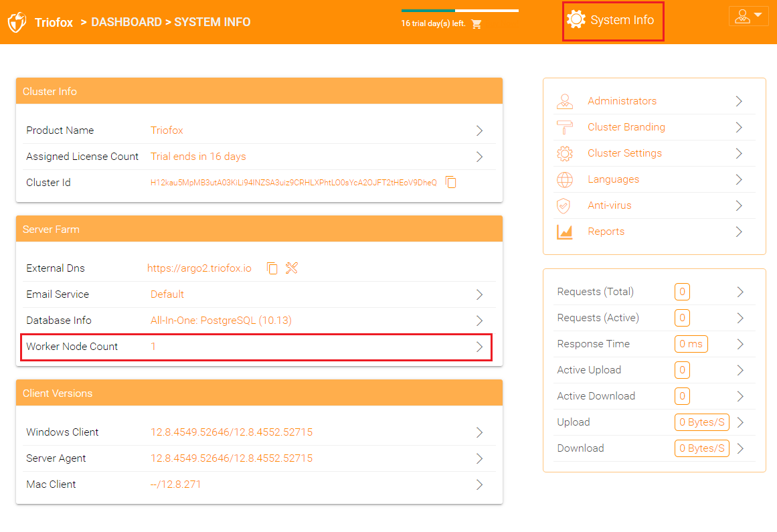Screen dimensions: 777x532
Task: Click the Server Agent version number
Action: pyautogui.click(x=232, y=458)
